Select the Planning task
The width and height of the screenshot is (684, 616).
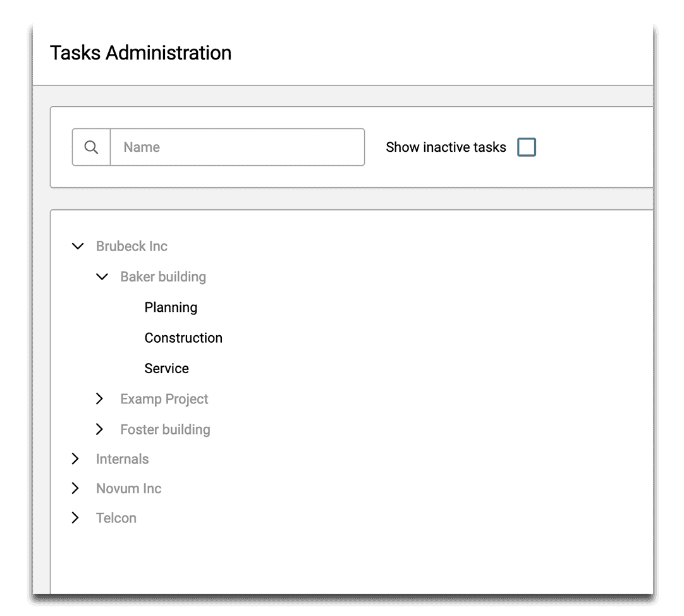point(171,308)
